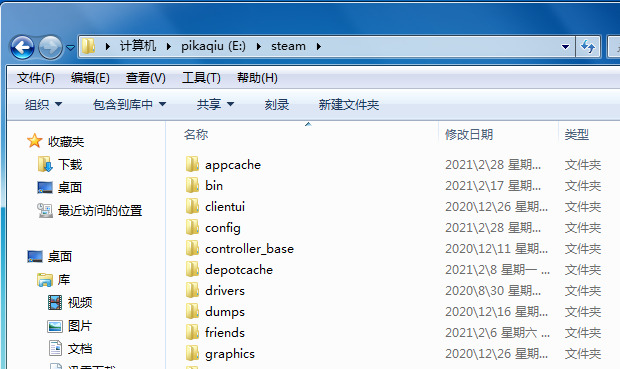The width and height of the screenshot is (620, 369).
Task: Open the 图片 library in the sidebar
Action: 80,326
